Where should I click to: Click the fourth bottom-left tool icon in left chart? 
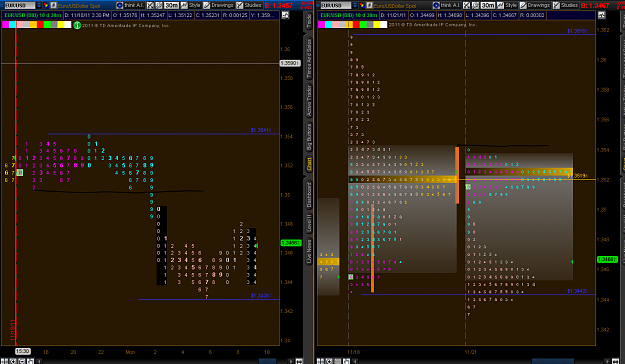[x=30, y=361]
